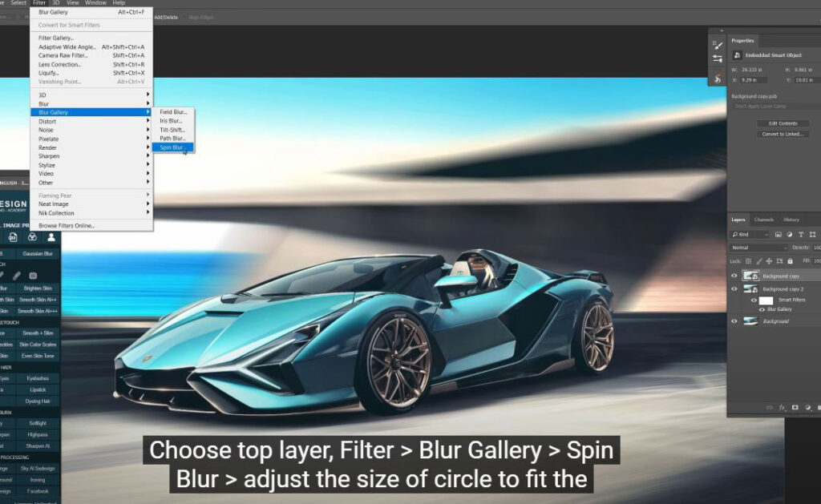
Task: Hide the Background layer
Action: coord(734,321)
